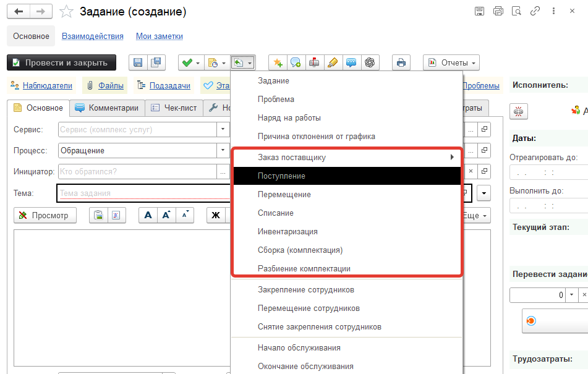Open the Чек-лист tab
Image resolution: width=588 pixels, height=374 pixels.
[x=174, y=108]
